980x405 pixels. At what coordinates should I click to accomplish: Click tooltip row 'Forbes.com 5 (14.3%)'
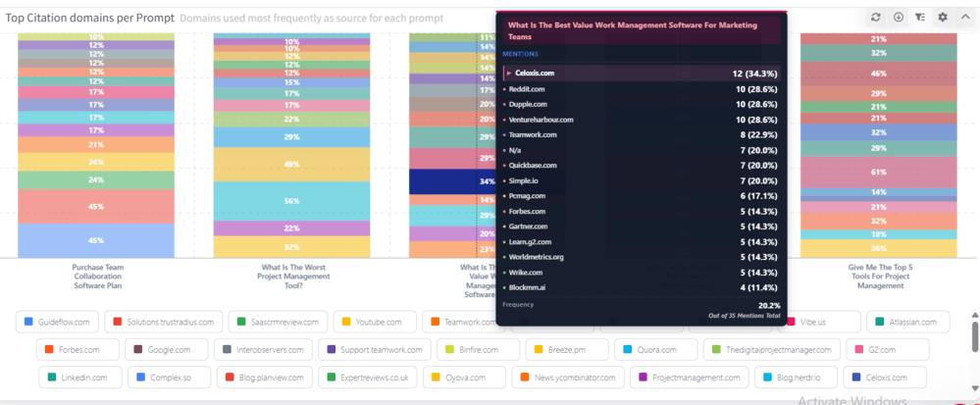pyautogui.click(x=642, y=211)
